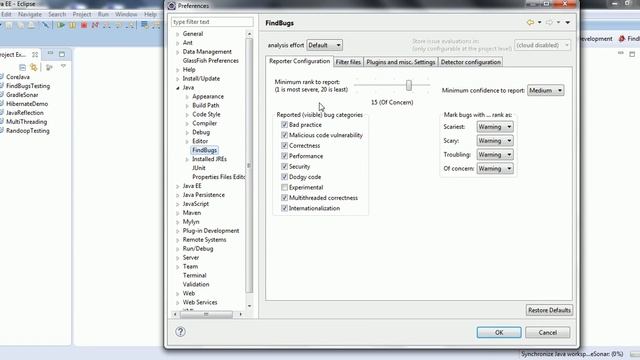The height and width of the screenshot is (360, 640).
Task: Open the FindBugsTesting project in Project Explorer
Action: pos(28,86)
